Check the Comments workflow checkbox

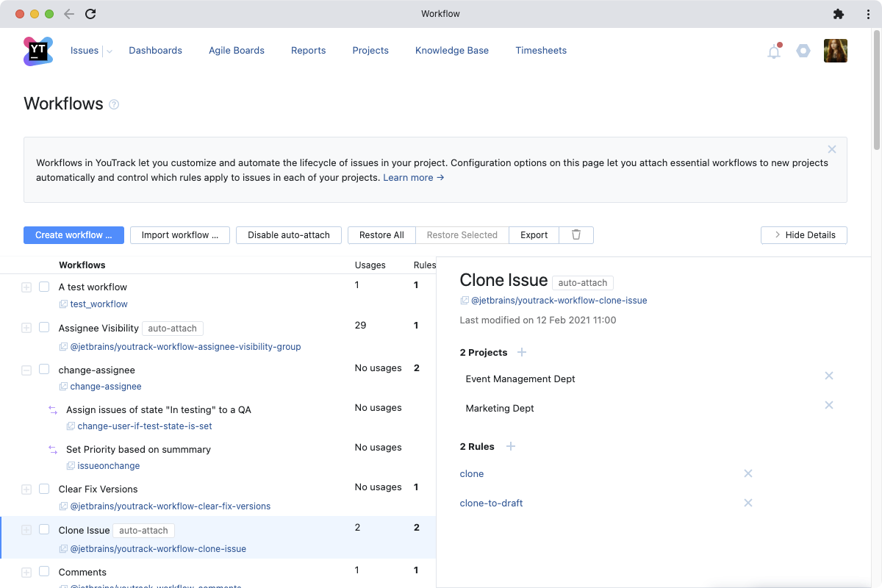pos(44,572)
